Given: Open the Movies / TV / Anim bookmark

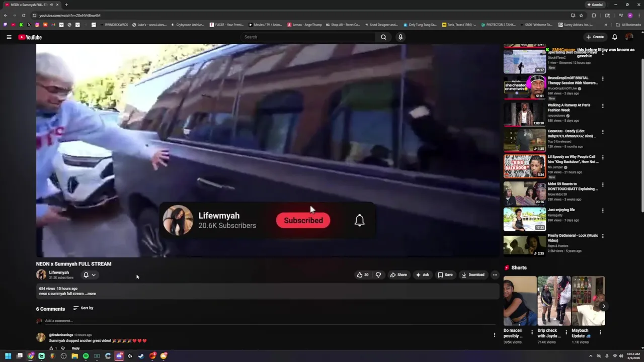Looking at the screenshot, I should 265,25.
